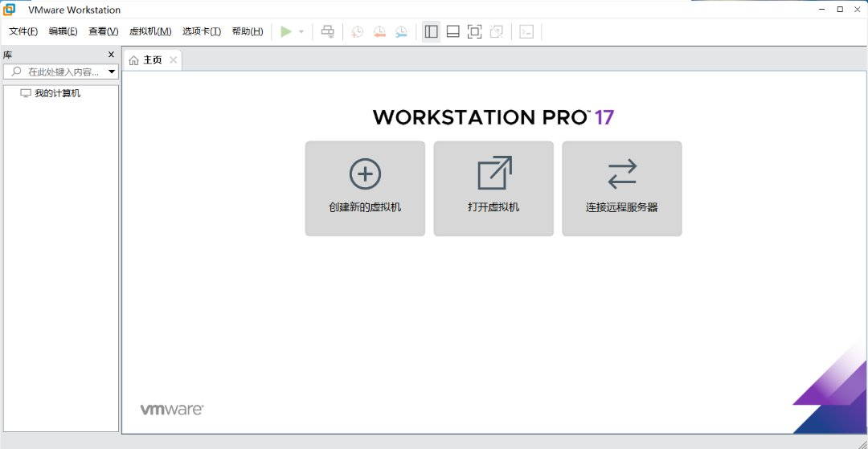Image resolution: width=868 pixels, height=449 pixels.
Task: Expand the library search dropdown arrow
Action: click(112, 71)
